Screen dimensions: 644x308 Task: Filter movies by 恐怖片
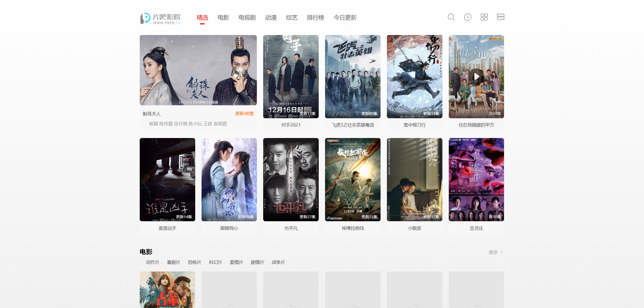coord(194,262)
